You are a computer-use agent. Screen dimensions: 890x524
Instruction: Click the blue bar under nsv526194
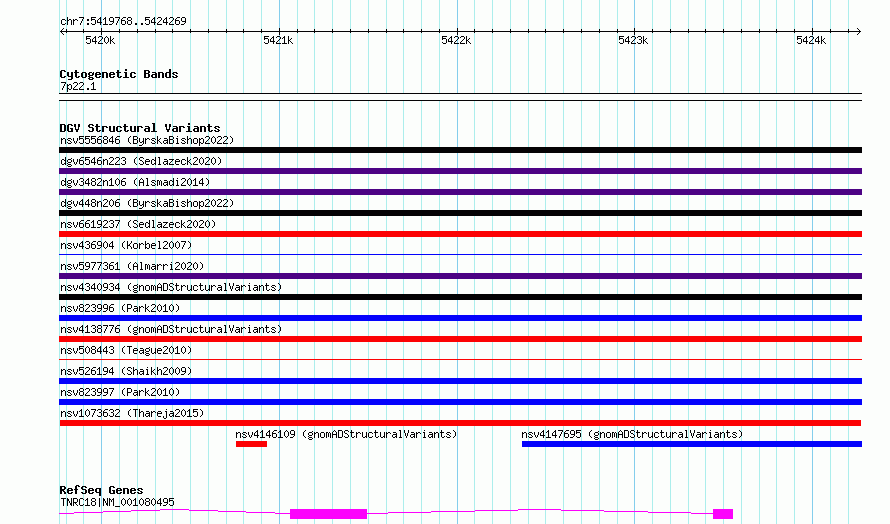[x=460, y=381]
